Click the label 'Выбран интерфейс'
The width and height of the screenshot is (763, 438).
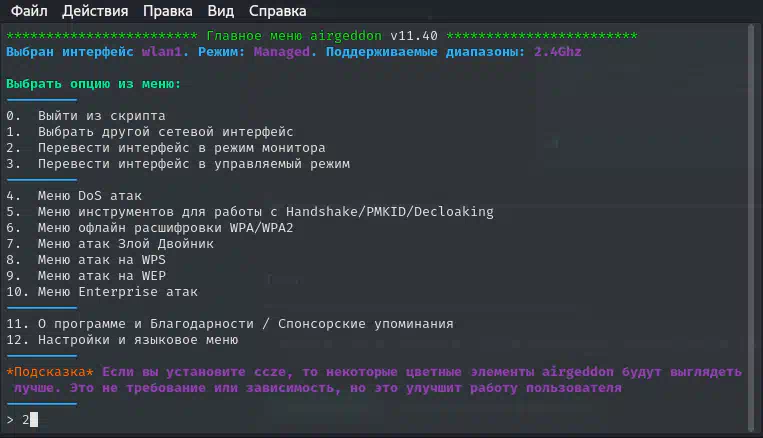click(70, 52)
